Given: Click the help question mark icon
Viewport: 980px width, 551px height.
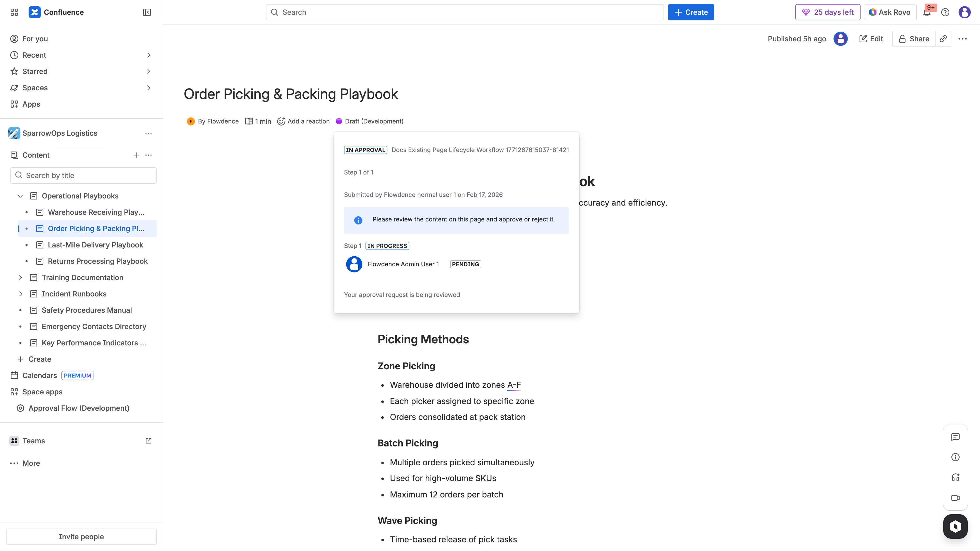Looking at the screenshot, I should point(945,12).
